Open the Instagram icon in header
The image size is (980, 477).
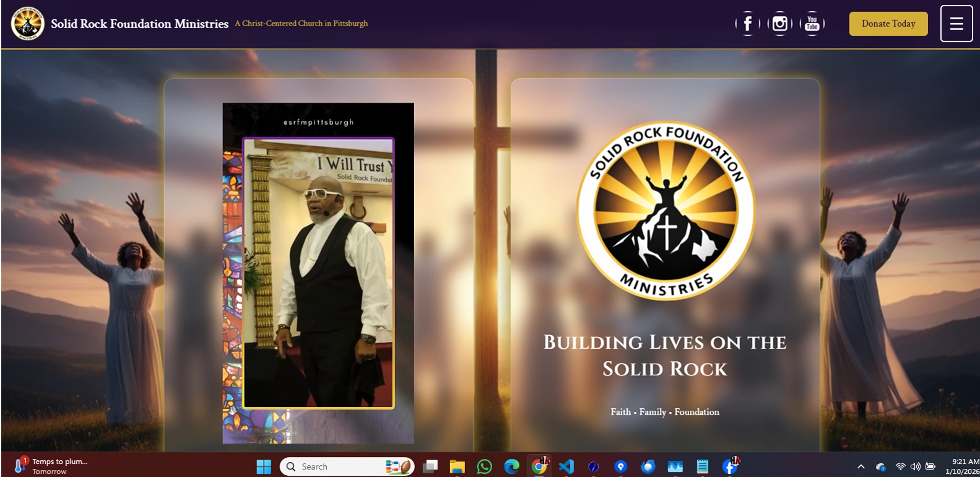[x=780, y=24]
